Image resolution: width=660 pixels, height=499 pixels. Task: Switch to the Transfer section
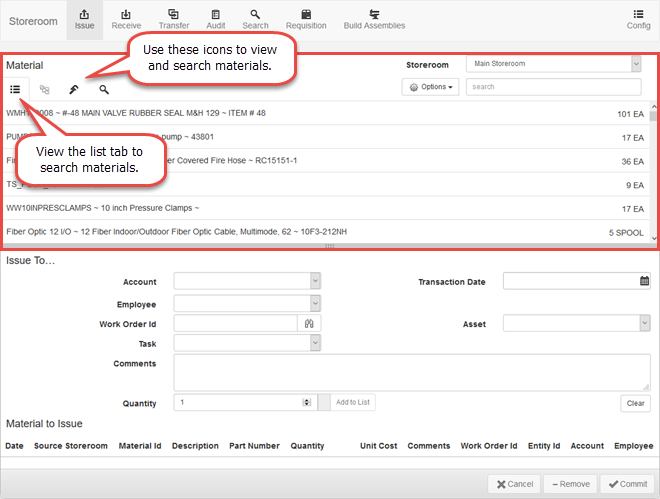[174, 19]
